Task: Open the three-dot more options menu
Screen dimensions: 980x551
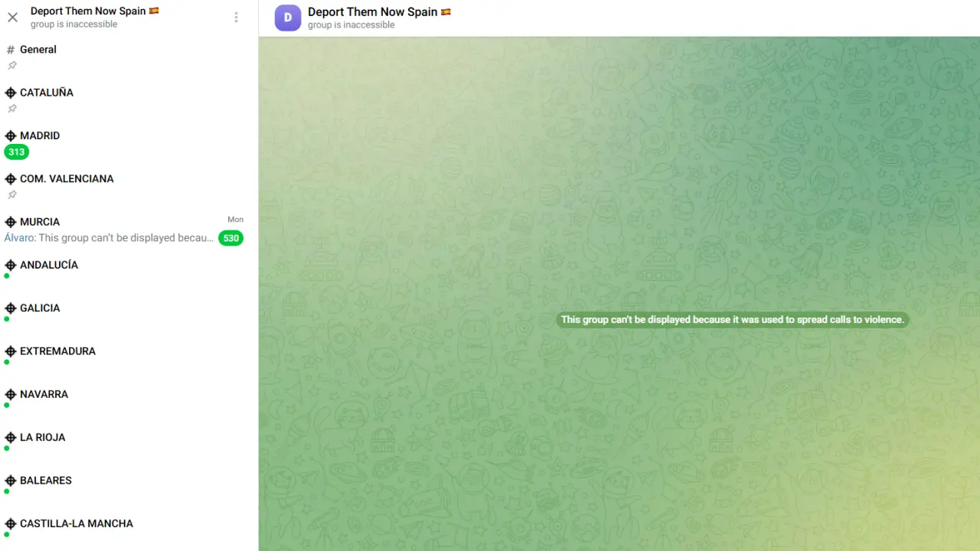Action: coord(236,18)
